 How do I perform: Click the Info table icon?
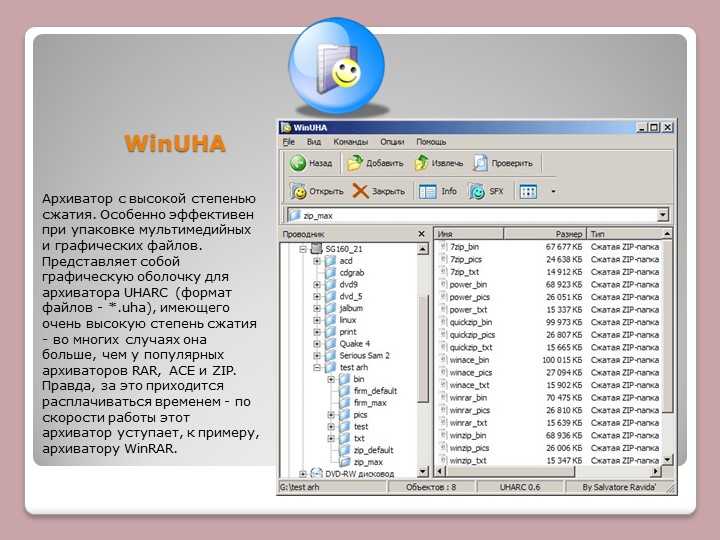point(428,191)
